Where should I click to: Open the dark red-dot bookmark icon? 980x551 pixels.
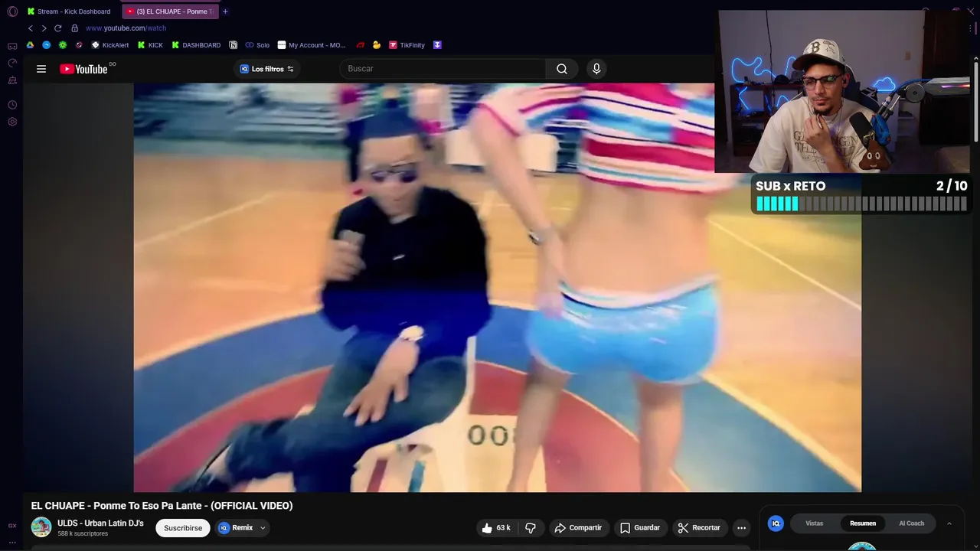[x=79, y=45]
